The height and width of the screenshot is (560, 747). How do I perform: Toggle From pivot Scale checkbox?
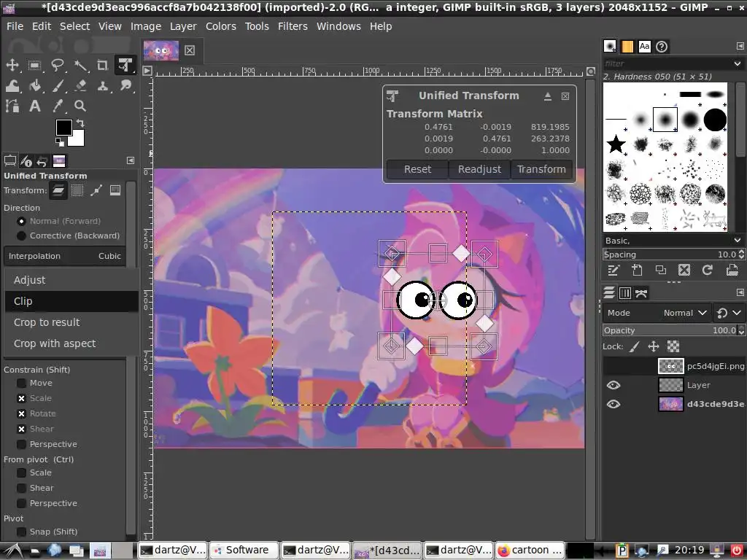point(21,472)
